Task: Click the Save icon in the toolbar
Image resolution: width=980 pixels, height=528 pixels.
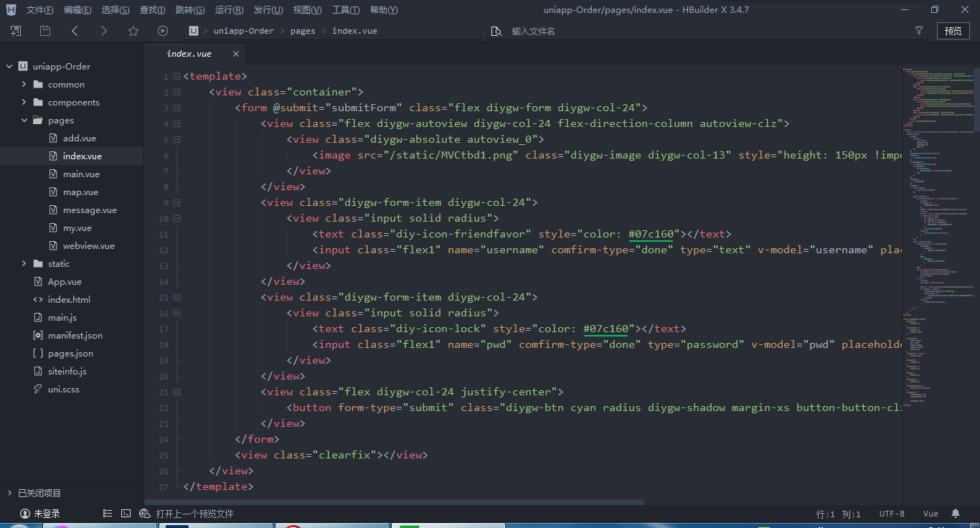Action: 44,31
